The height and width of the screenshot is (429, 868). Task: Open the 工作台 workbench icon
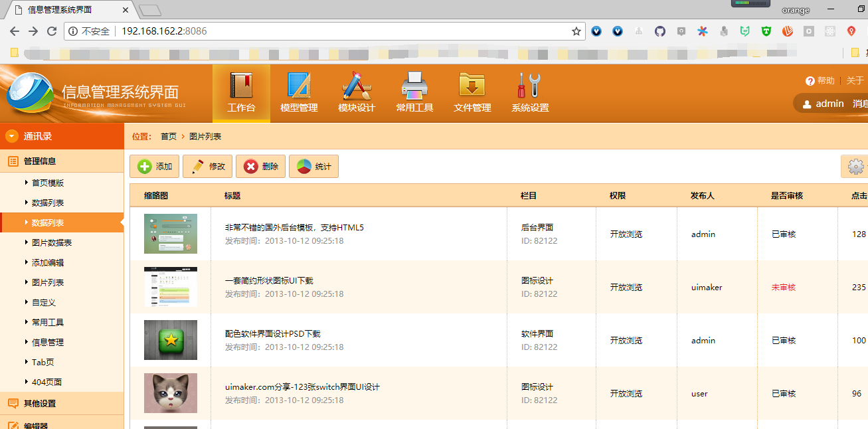tap(241, 93)
